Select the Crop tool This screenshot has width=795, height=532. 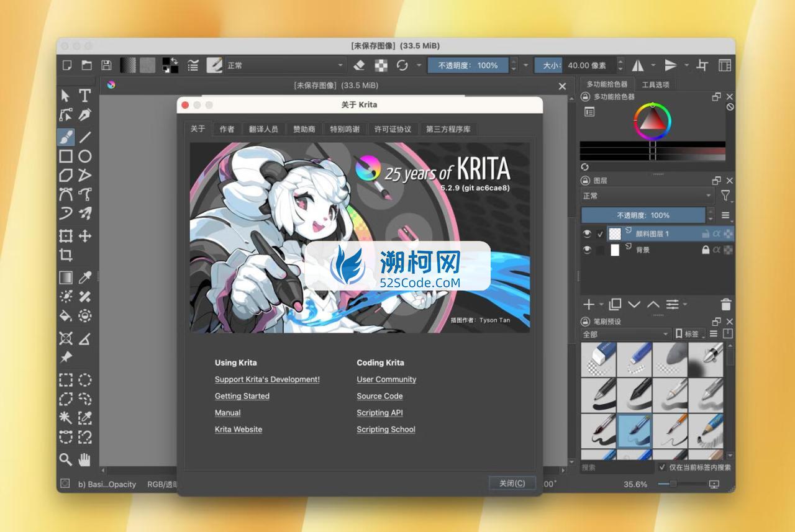66,255
